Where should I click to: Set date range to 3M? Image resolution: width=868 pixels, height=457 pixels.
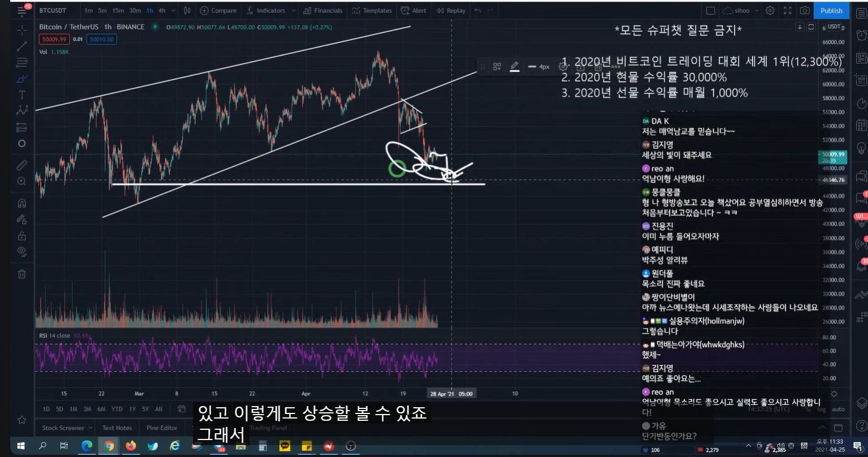[87, 409]
